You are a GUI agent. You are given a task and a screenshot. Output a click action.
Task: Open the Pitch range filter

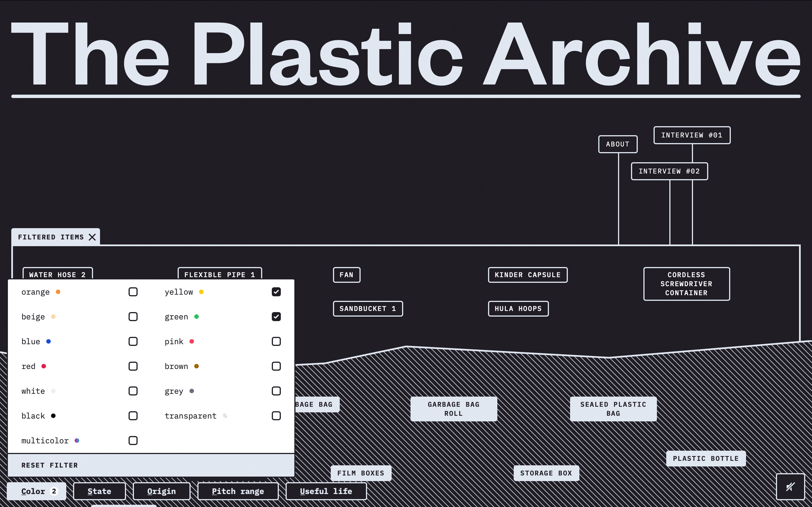coord(238,491)
